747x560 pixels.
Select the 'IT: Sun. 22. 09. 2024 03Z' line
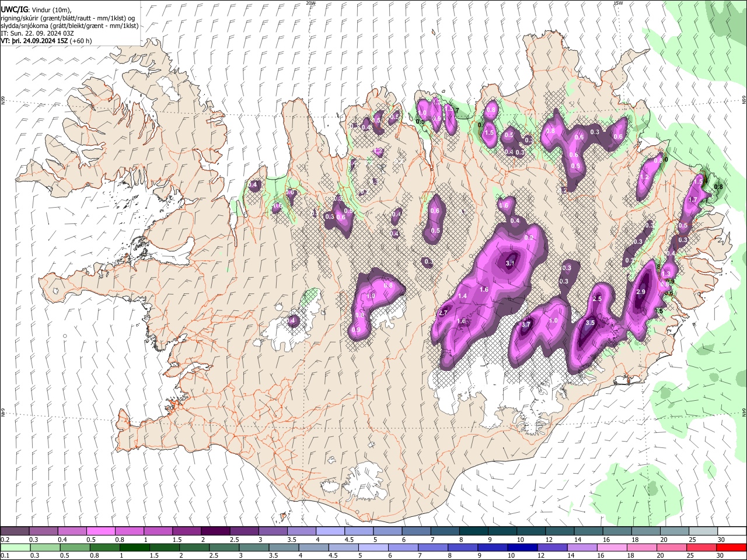click(x=38, y=33)
